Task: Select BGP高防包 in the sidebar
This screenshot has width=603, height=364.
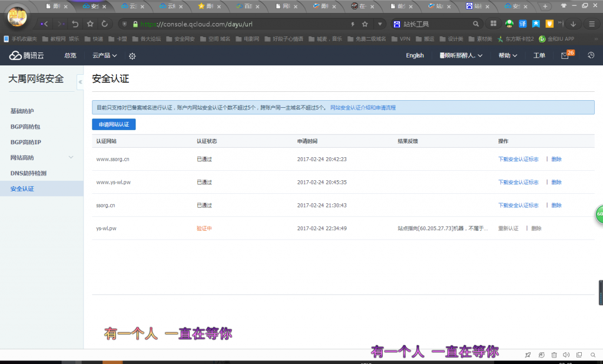Action: click(25, 127)
